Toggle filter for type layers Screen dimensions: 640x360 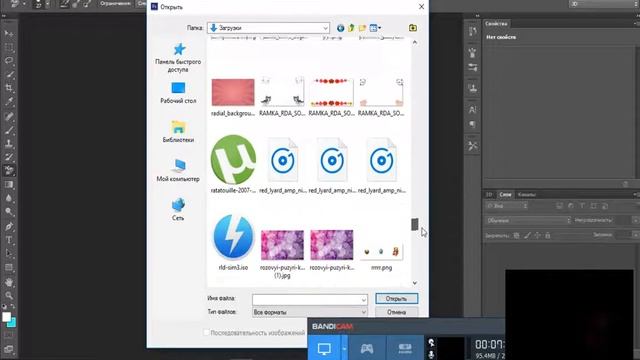582,206
